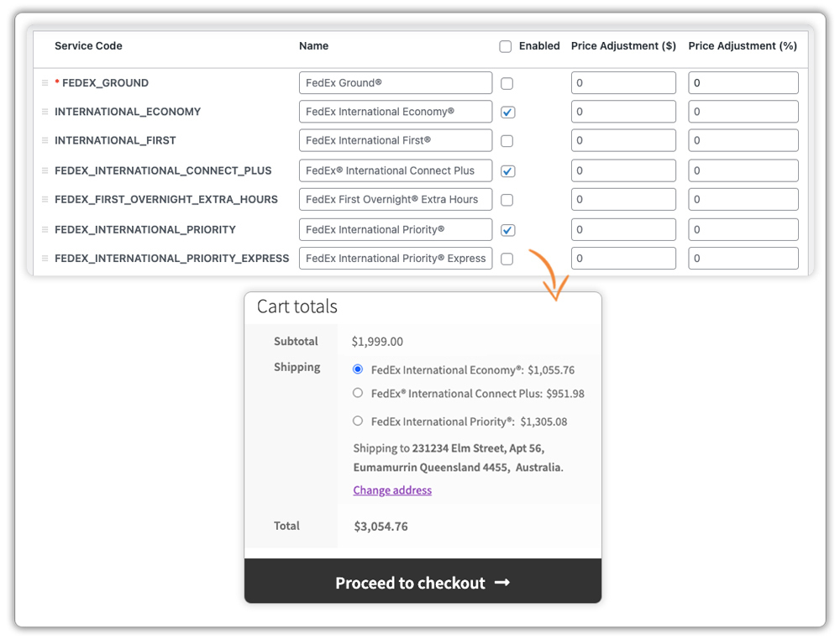Screen dimensions: 840x639
Task: Click the Eumamurrin Queensland 4455 address line
Action: click(458, 467)
